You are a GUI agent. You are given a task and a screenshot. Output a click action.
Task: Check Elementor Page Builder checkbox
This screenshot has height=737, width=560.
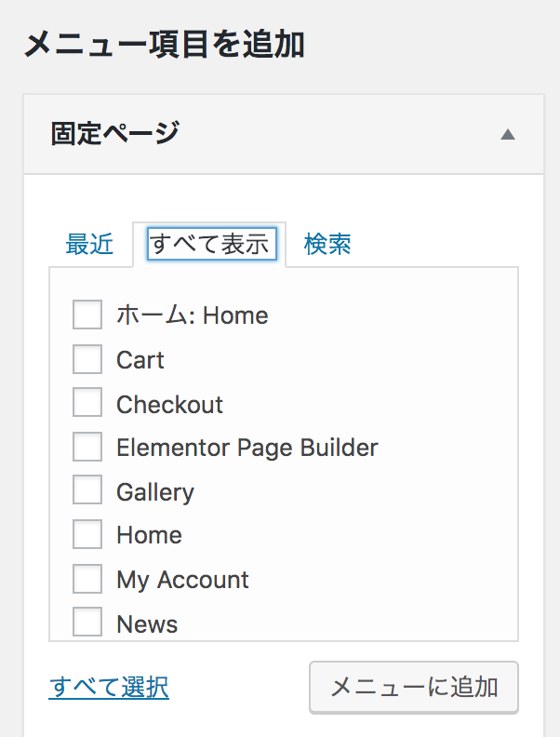(x=87, y=448)
